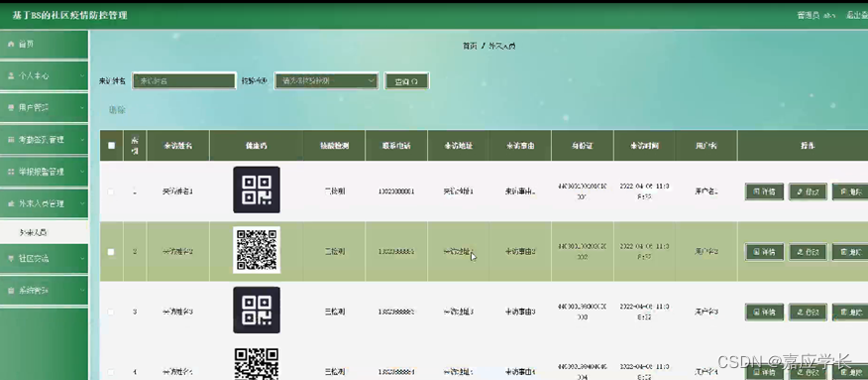Expand 个人中心 using its chevron
868x380 pixels.
[x=82, y=75]
